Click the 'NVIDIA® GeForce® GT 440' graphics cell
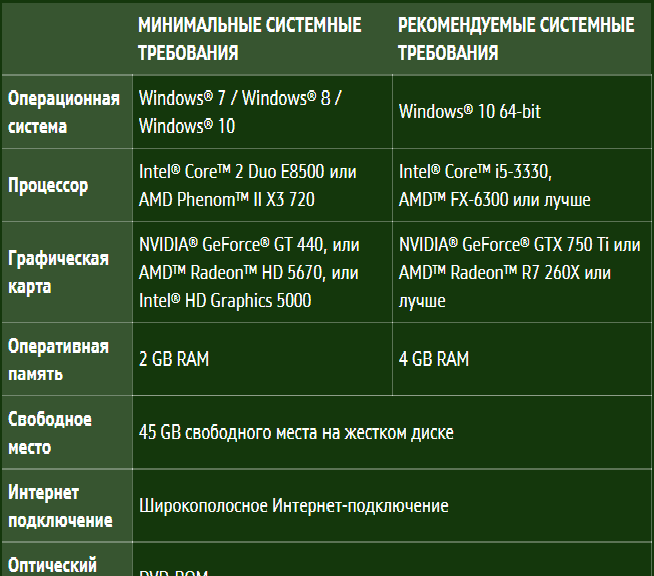Screen dimensions: 654x576 pyautogui.click(x=262, y=272)
